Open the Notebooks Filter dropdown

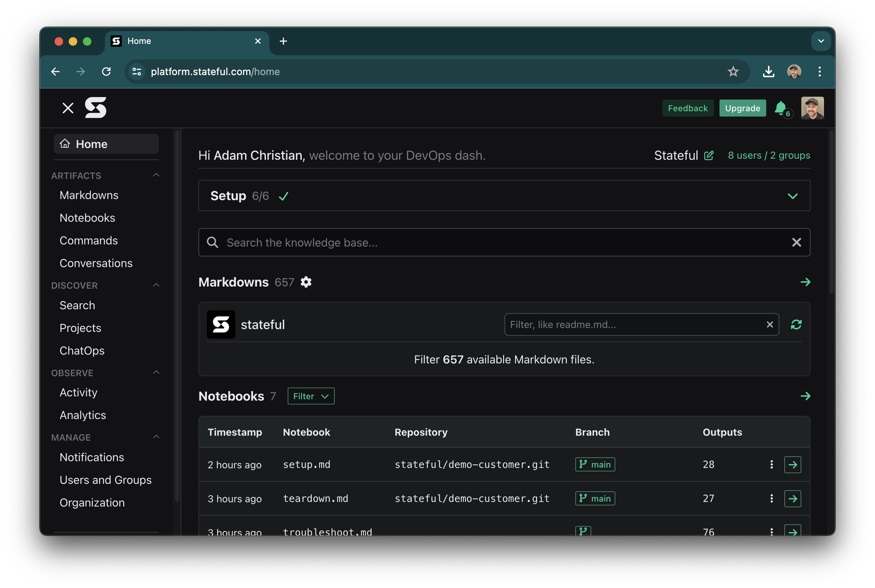coord(311,396)
